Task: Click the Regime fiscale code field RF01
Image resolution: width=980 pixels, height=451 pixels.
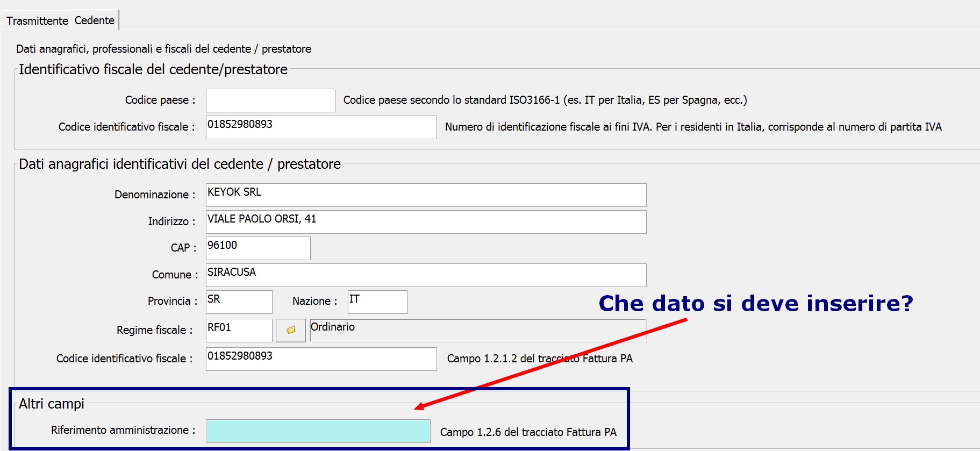Action: pos(239,331)
